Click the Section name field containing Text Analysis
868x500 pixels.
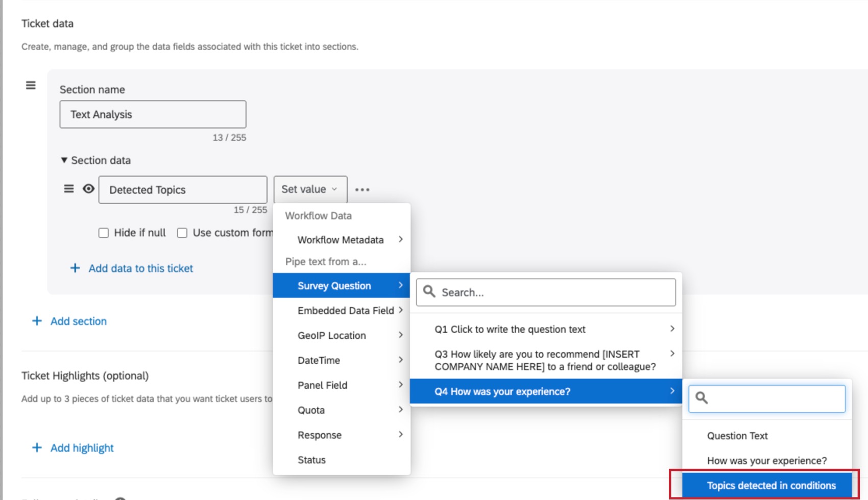pyautogui.click(x=153, y=114)
